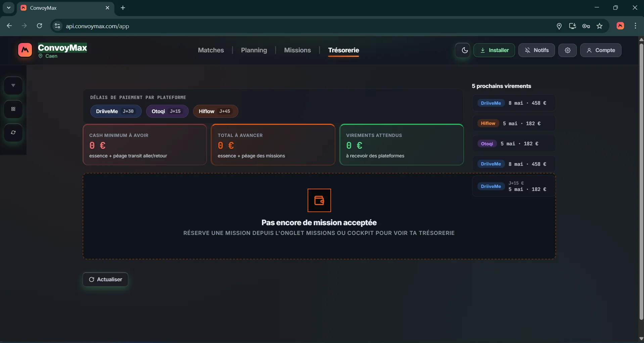Click the Caen location label

(x=48, y=56)
